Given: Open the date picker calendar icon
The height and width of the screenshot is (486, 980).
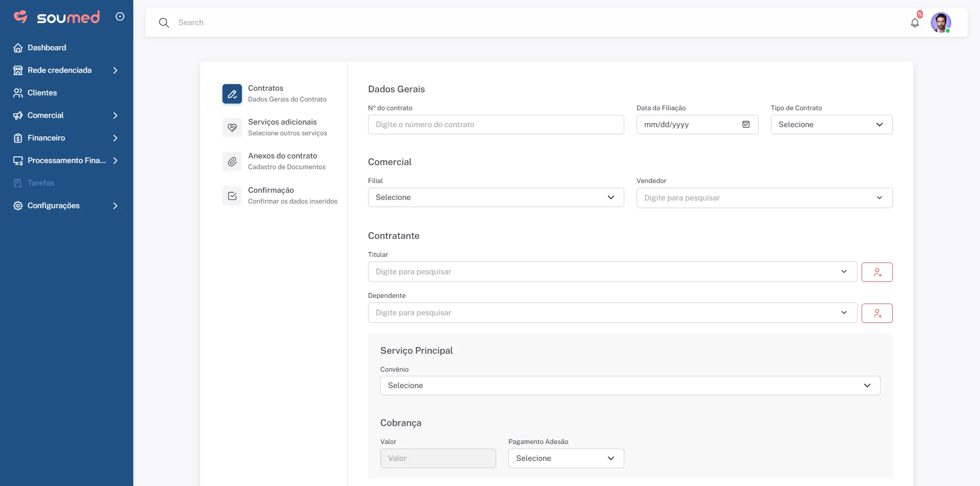Looking at the screenshot, I should point(746,125).
